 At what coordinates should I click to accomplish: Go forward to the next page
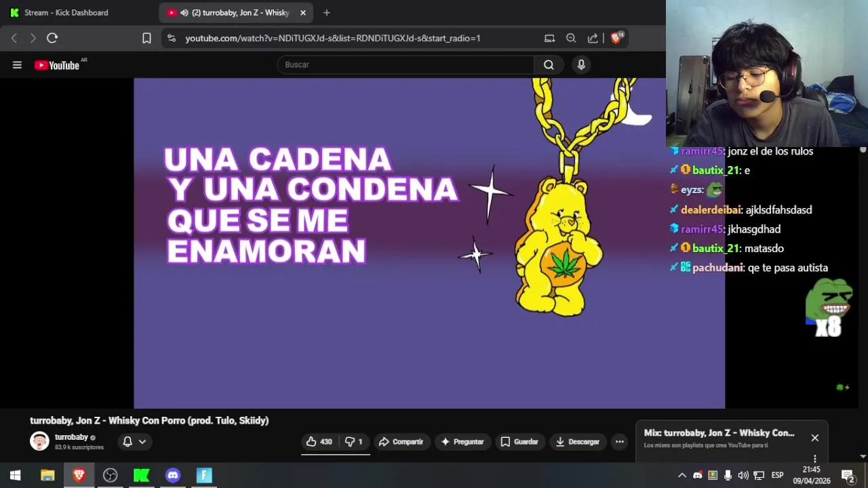click(33, 38)
